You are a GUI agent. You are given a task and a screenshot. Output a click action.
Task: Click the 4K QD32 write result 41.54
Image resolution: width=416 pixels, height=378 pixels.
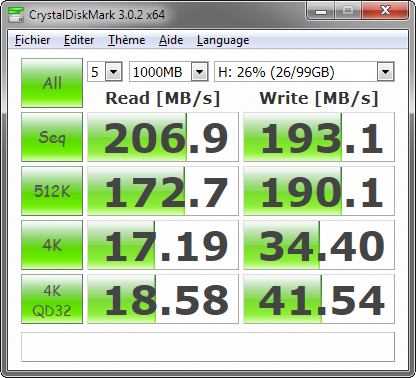coord(319,299)
